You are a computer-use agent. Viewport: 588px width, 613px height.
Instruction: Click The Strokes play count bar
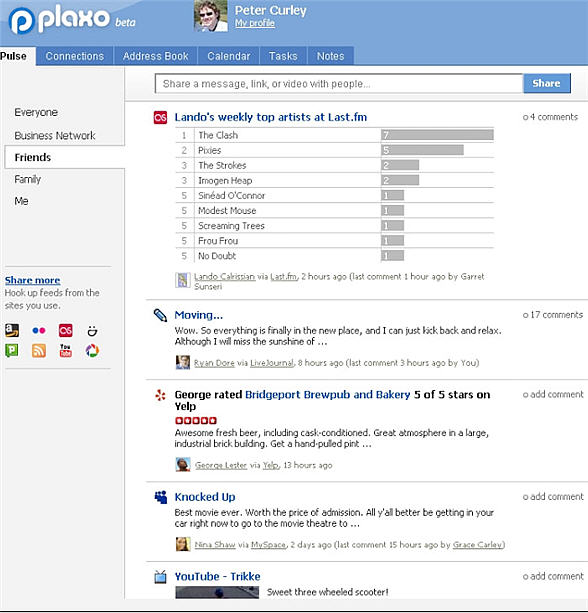point(400,165)
